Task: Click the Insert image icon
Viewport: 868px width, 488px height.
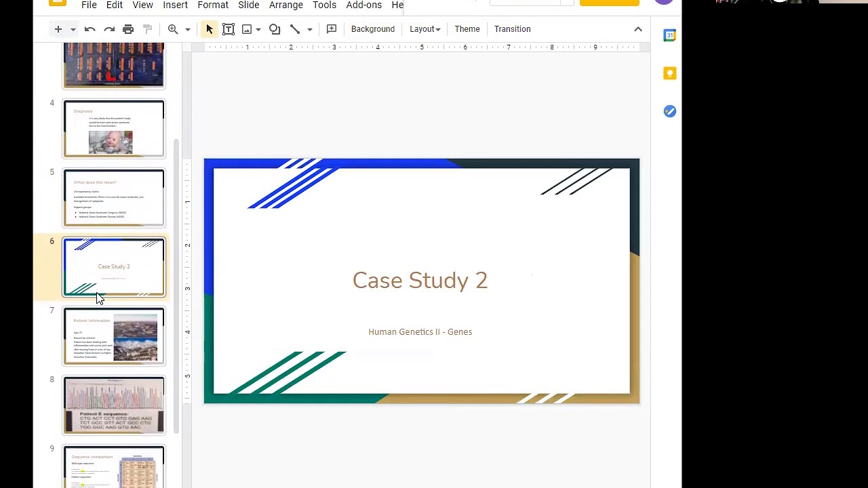Action: click(x=247, y=29)
